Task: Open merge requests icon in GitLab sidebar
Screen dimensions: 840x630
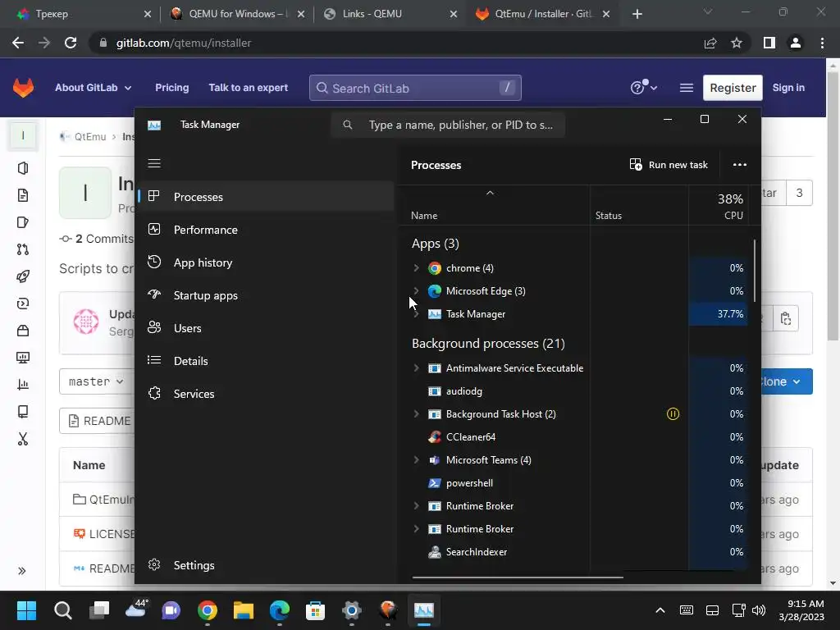Action: pyautogui.click(x=22, y=249)
